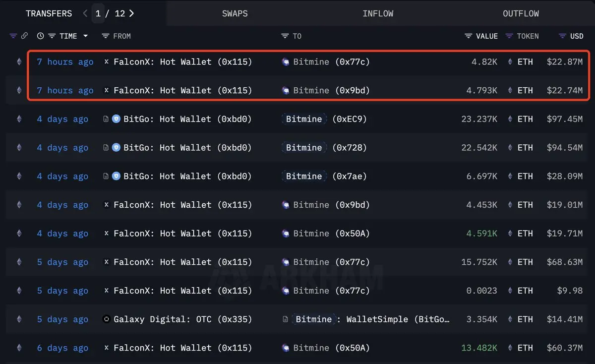Screen dimensions: 595x364
Task: Click ETH token label on the 3.354K row
Action: coord(525,319)
